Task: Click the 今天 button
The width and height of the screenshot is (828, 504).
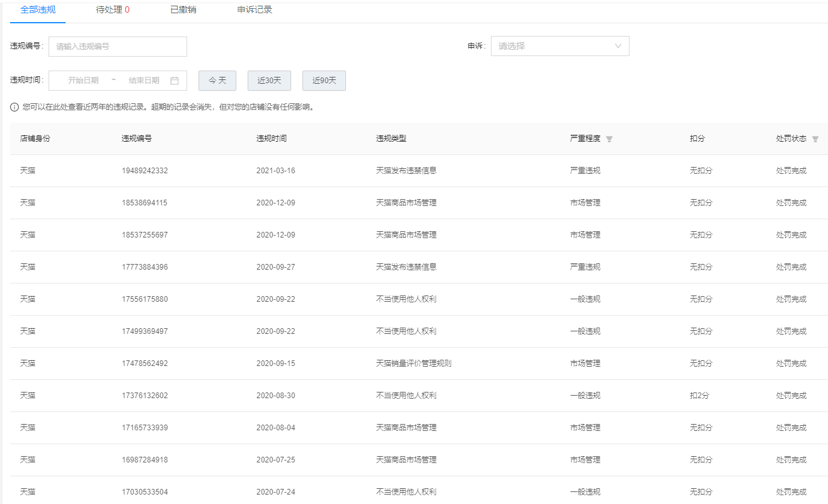Action: tap(217, 81)
